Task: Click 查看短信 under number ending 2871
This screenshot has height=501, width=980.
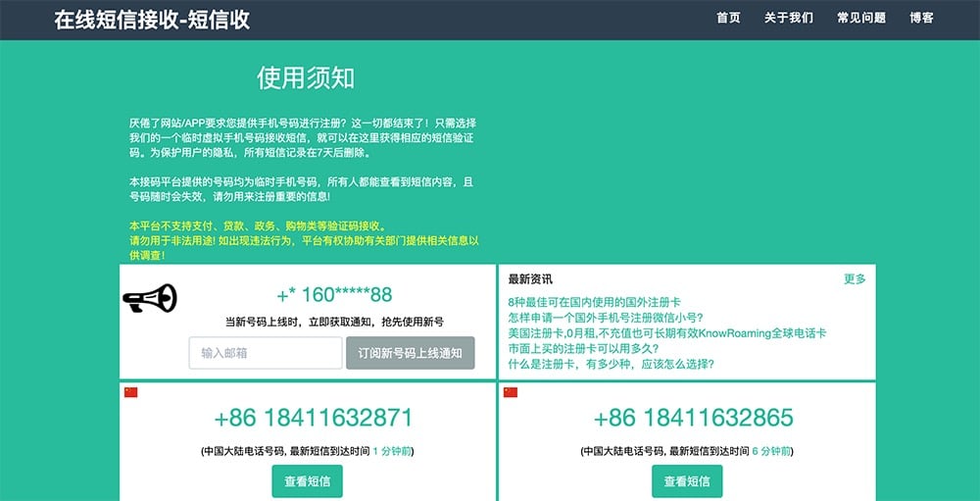Action: pos(307,481)
